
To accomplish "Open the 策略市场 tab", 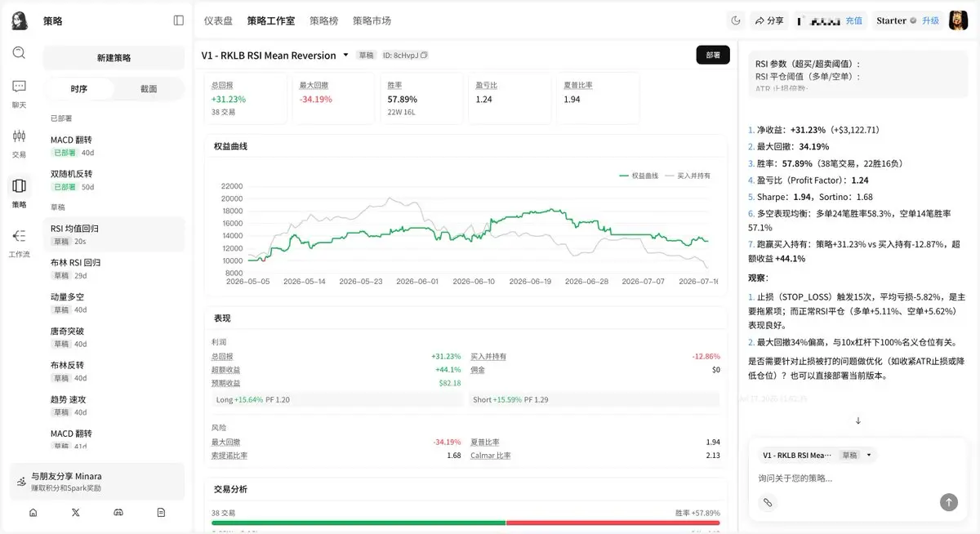I will coord(372,20).
